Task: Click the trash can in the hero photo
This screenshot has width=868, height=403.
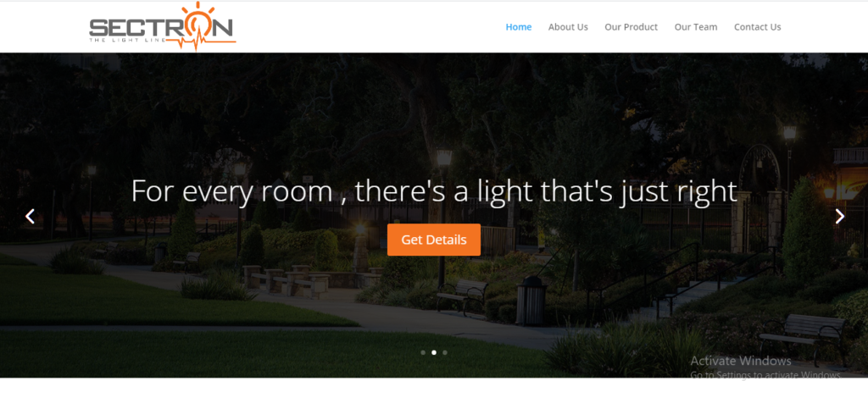Action: (531, 301)
